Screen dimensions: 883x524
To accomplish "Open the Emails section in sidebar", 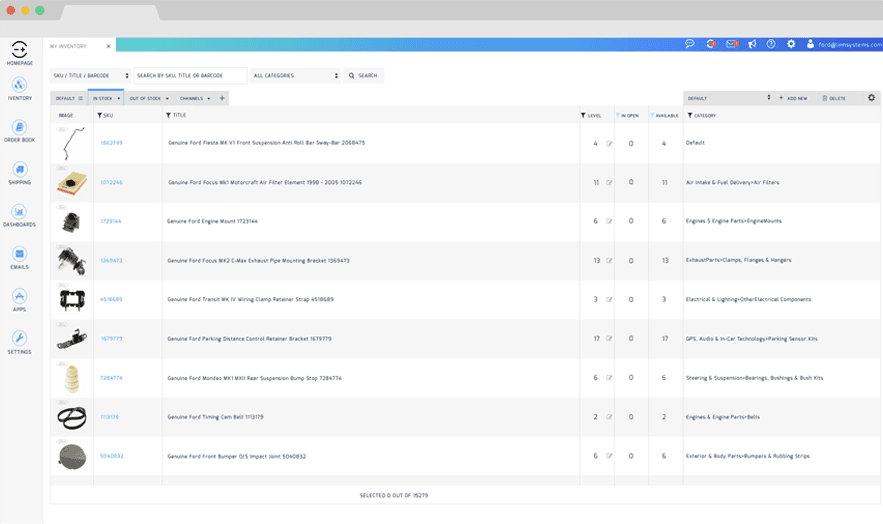I will (x=19, y=255).
